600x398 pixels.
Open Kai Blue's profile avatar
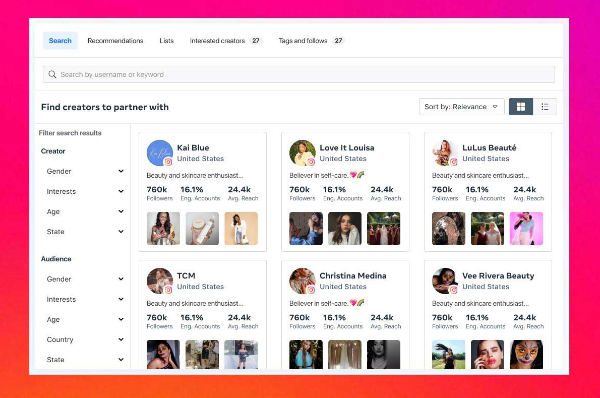tap(160, 153)
